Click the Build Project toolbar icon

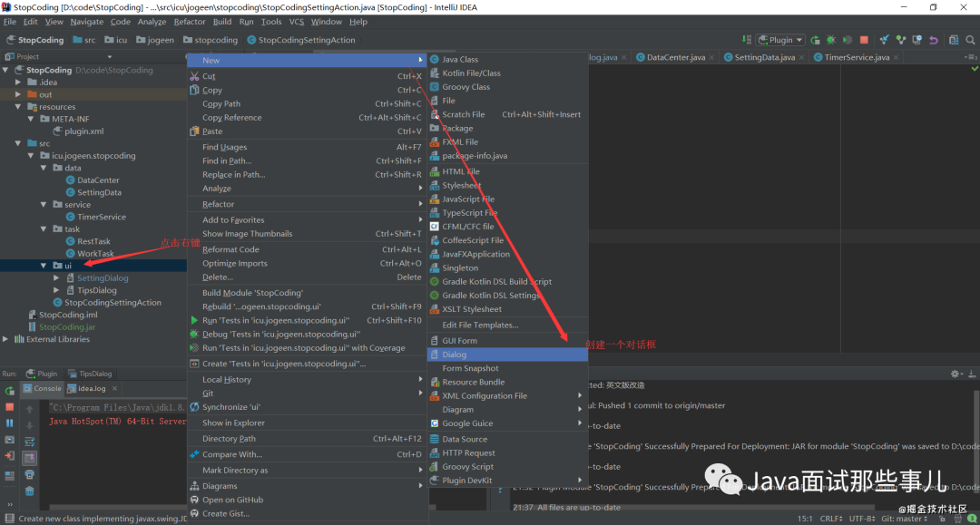[746, 39]
